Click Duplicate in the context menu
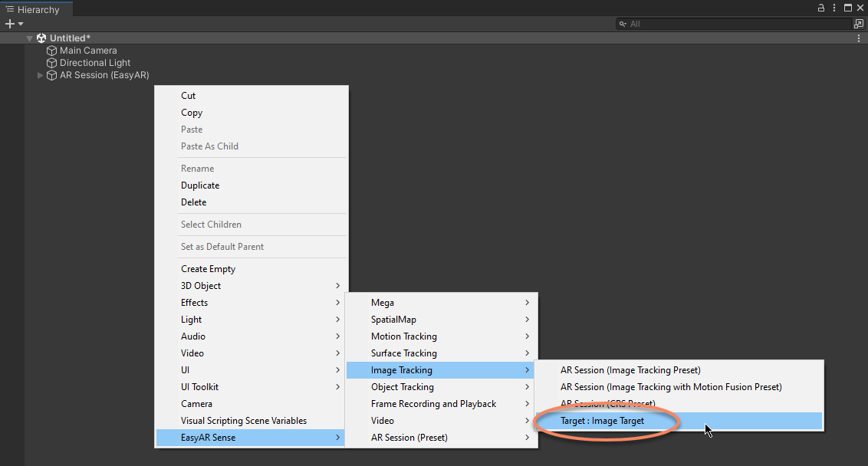The width and height of the screenshot is (868, 466). point(200,185)
